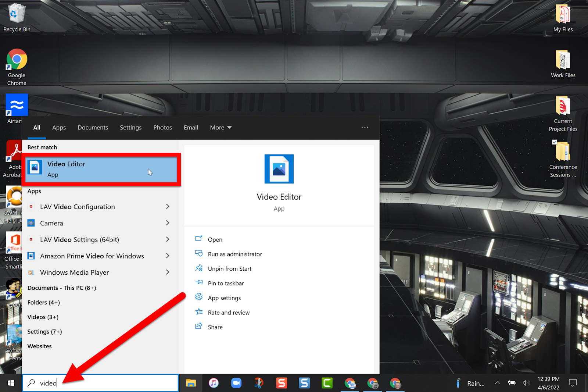Image resolution: width=588 pixels, height=392 pixels.
Task: Open iTunes from the taskbar
Action: pos(214,383)
